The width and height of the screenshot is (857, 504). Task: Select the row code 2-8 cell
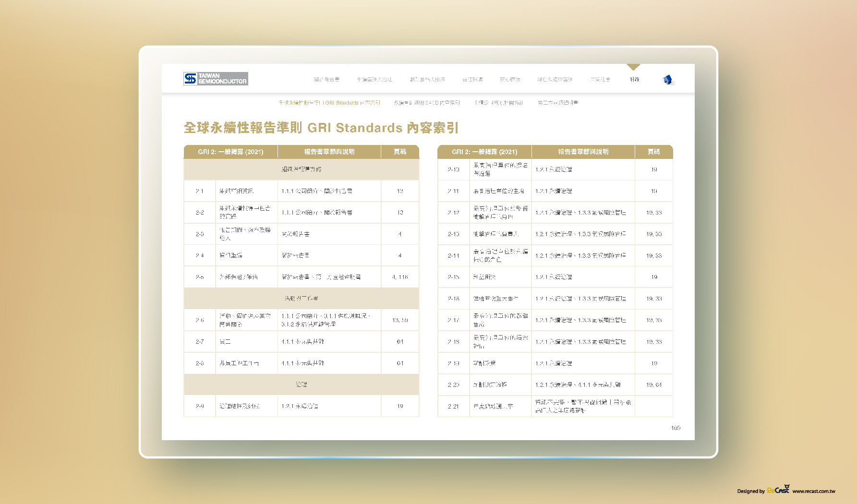(200, 363)
